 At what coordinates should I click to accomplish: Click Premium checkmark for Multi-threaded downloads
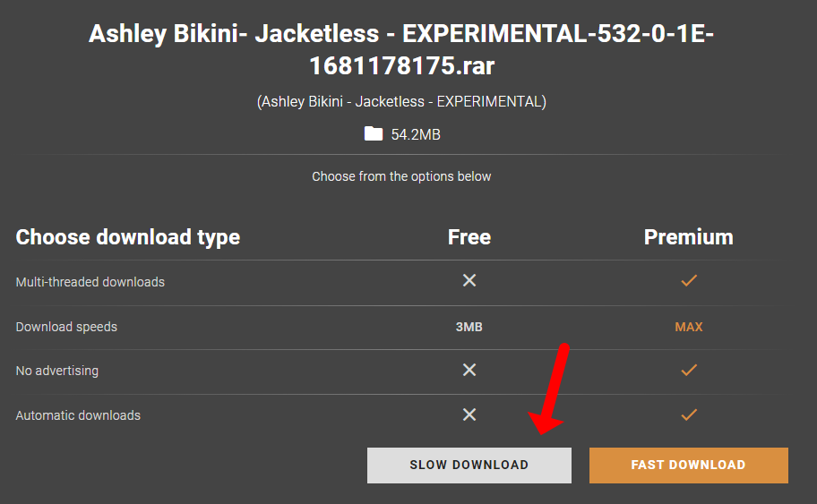point(688,281)
